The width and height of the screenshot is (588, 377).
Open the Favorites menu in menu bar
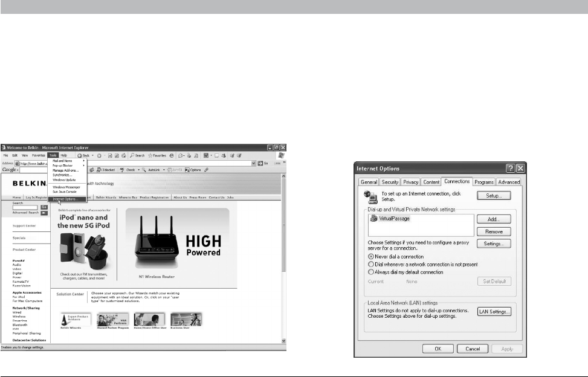[x=38, y=155]
